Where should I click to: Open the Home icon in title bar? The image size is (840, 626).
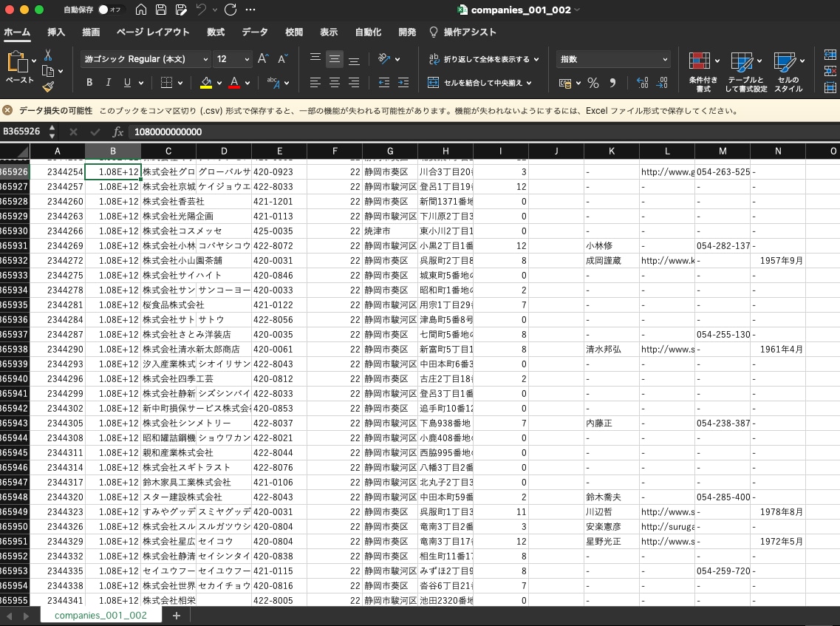click(x=141, y=10)
